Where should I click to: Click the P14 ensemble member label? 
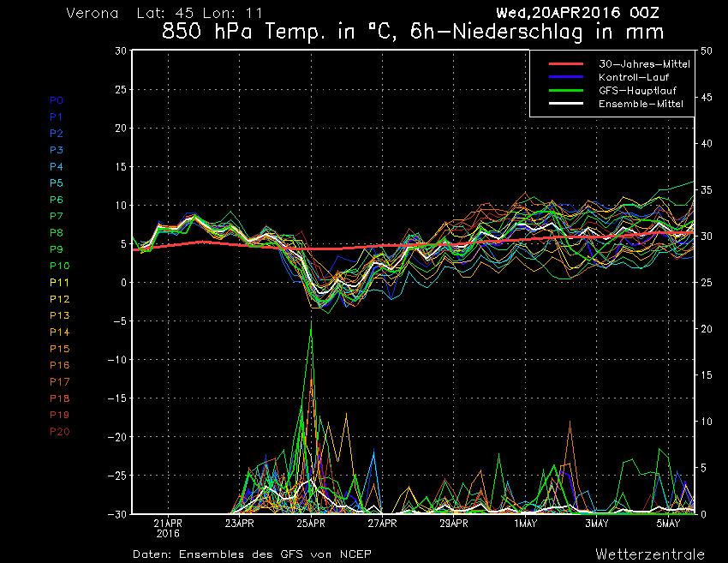[x=59, y=332]
